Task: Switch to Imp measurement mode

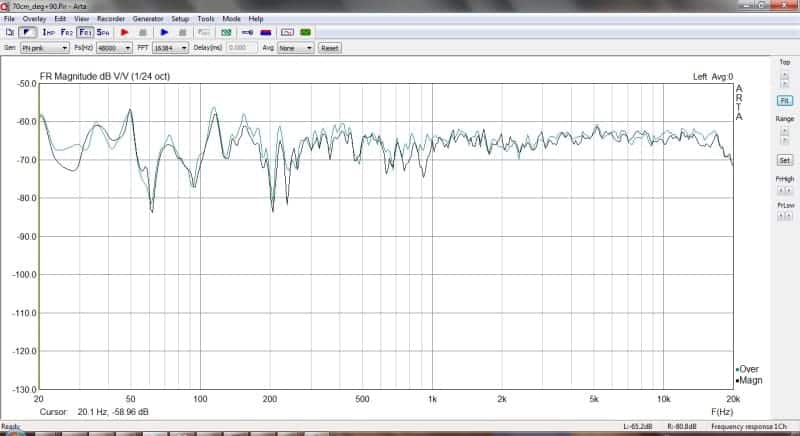Action: tap(48, 32)
